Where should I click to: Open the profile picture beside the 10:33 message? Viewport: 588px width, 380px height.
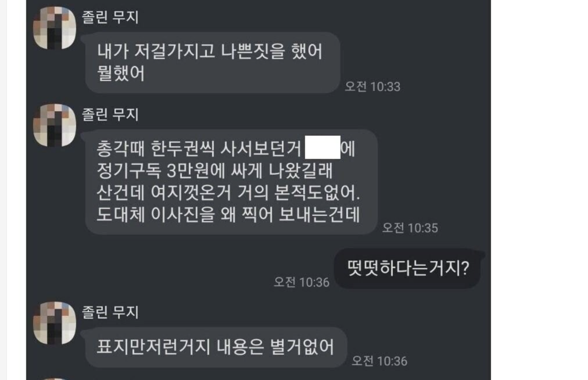(x=55, y=28)
